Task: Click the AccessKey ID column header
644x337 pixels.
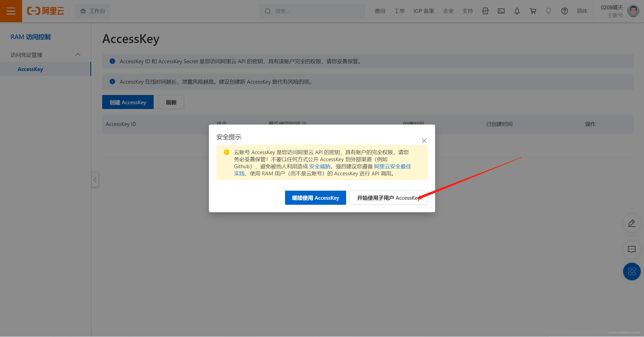Action: click(x=121, y=124)
